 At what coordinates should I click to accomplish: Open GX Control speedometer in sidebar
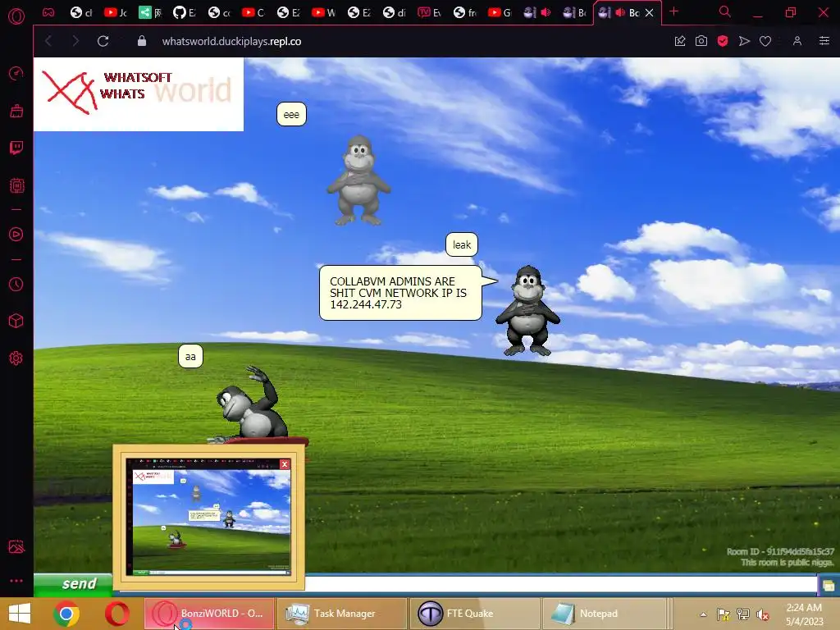click(x=16, y=73)
